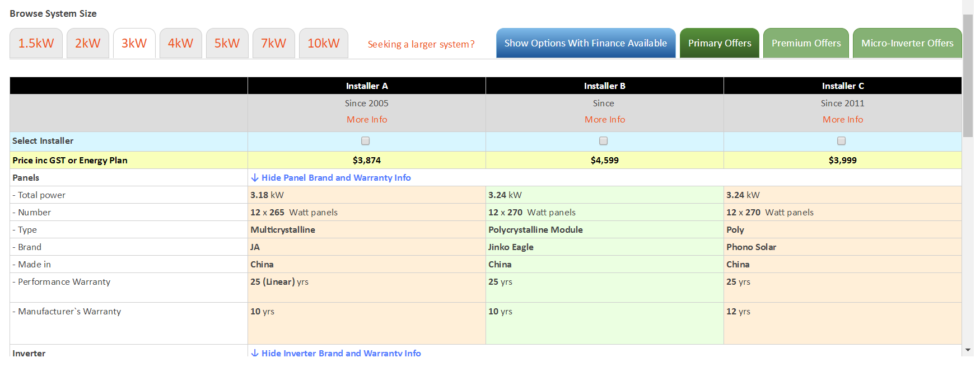This screenshot has width=980, height=367.
Task: Tick the Select Installer checkbox for Installer A
Action: 366,141
